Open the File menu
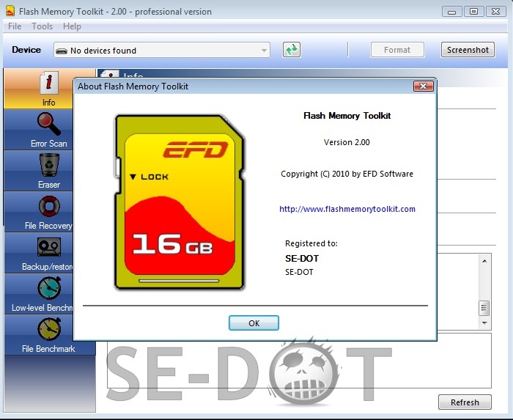 15,26
